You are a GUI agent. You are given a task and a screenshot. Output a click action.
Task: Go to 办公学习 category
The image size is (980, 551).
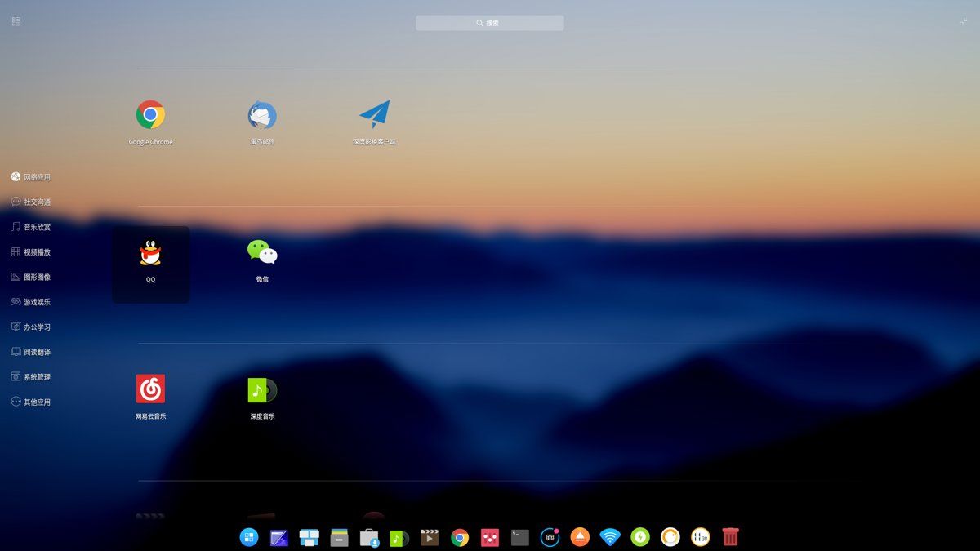pos(31,327)
